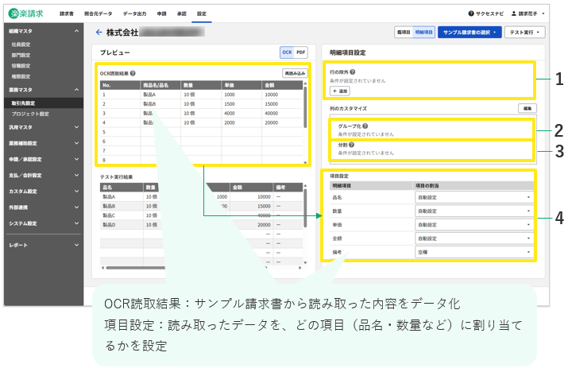Select the 明細項目 toggle
This screenshot has width=568, height=368.
click(x=424, y=32)
